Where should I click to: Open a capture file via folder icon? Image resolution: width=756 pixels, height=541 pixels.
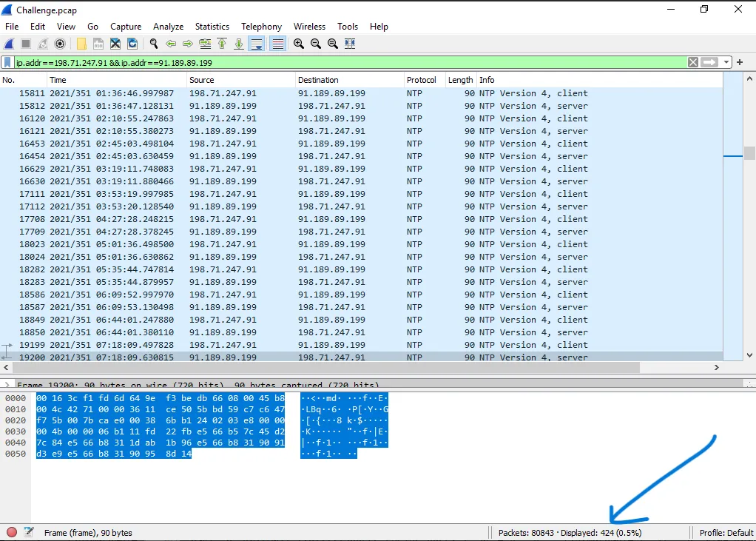[x=81, y=44]
